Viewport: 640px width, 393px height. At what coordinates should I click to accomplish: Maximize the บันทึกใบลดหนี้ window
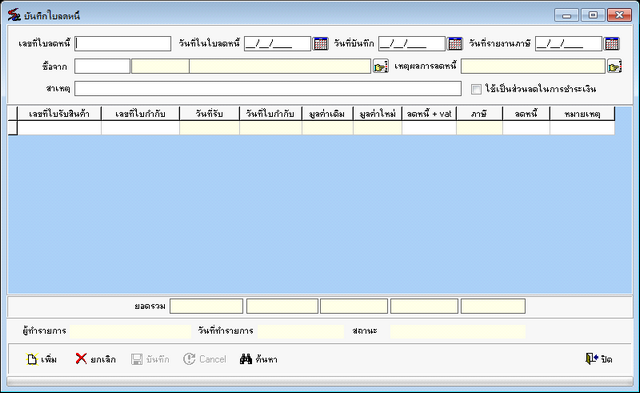tap(593, 15)
